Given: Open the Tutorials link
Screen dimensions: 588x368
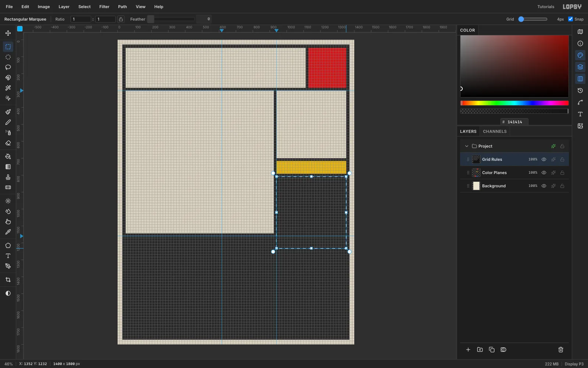Looking at the screenshot, I should [546, 7].
